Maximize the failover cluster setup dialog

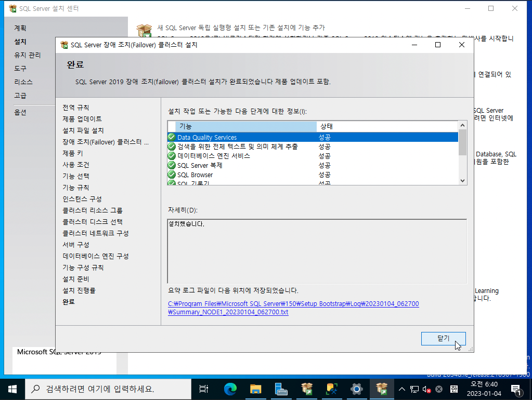438,45
